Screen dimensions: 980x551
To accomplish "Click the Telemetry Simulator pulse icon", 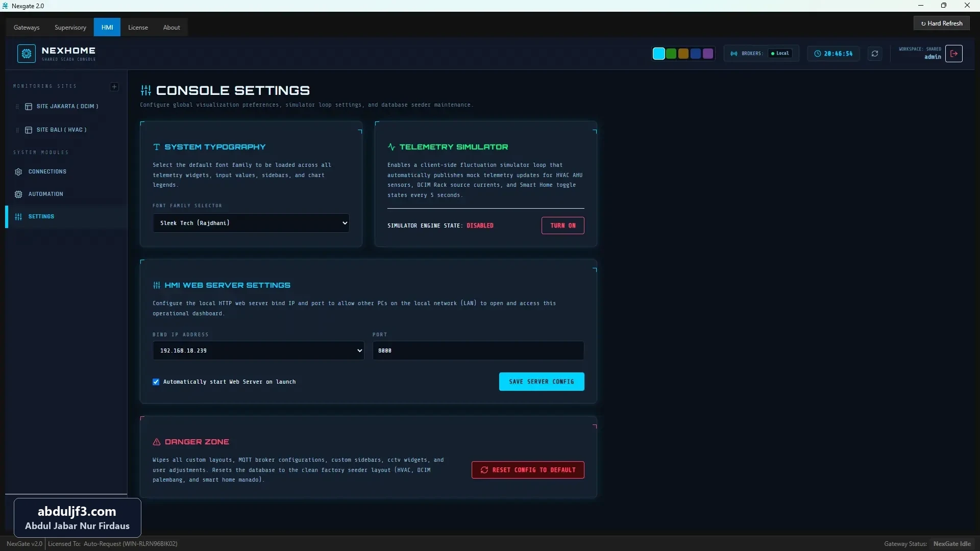I will pos(391,147).
